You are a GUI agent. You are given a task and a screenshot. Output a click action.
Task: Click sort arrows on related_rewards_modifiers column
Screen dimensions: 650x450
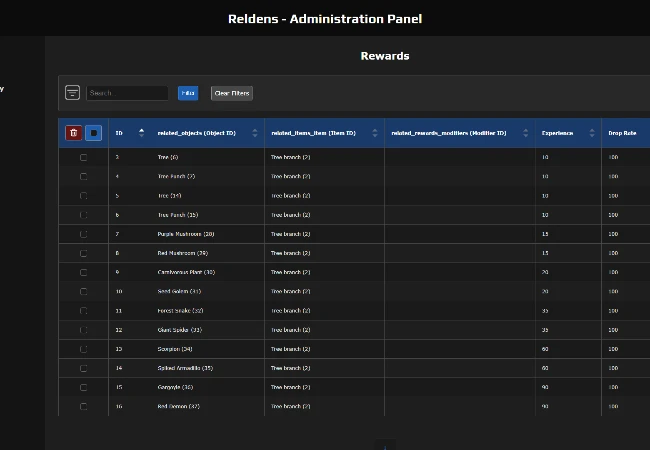pos(526,133)
